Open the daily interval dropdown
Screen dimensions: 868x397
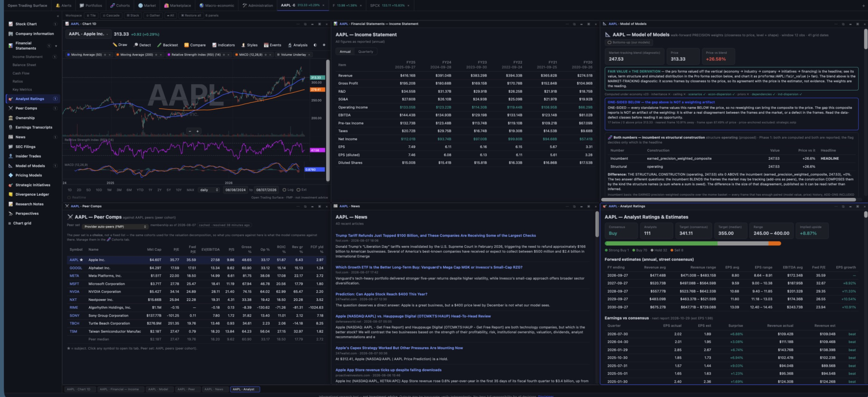tap(209, 190)
